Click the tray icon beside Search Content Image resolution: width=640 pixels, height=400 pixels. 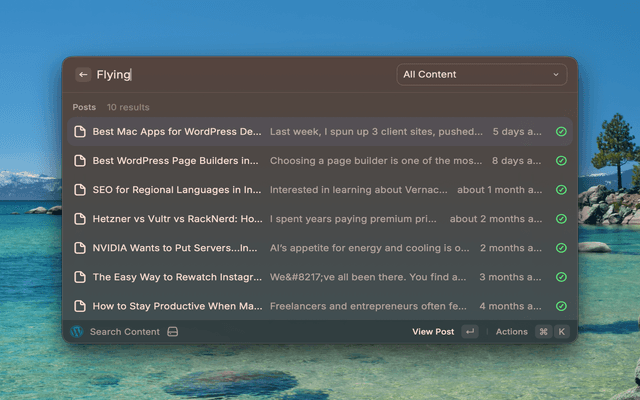173,332
